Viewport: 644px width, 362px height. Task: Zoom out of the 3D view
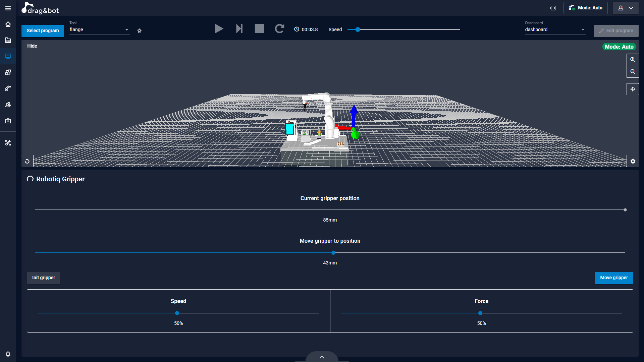click(633, 72)
